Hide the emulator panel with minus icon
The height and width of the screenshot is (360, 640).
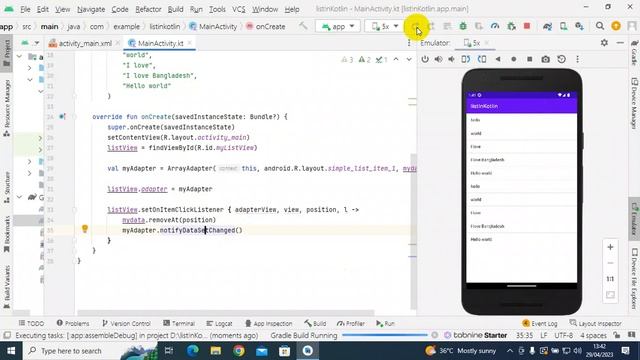click(620, 42)
